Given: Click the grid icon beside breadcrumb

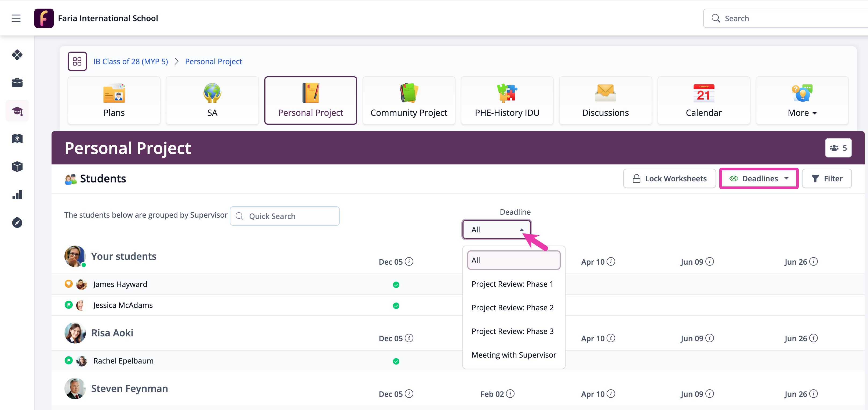Looking at the screenshot, I should [77, 61].
